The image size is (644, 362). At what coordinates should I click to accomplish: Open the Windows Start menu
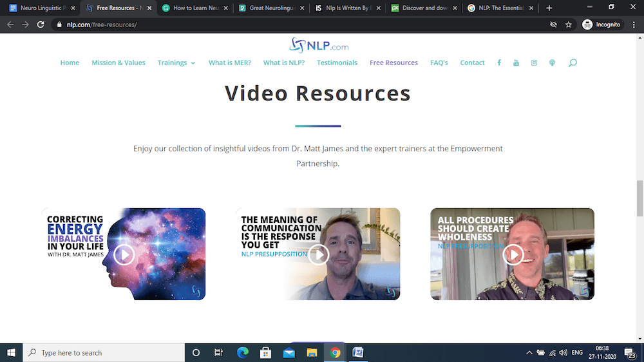pos(11,352)
